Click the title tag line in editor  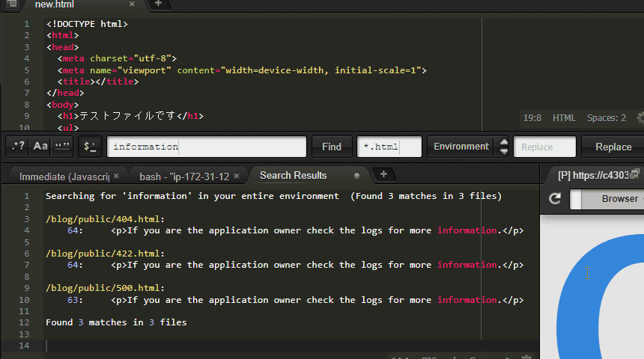pos(98,82)
